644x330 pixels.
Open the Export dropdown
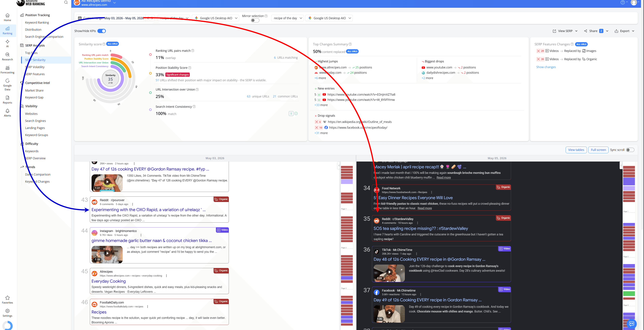click(x=624, y=31)
